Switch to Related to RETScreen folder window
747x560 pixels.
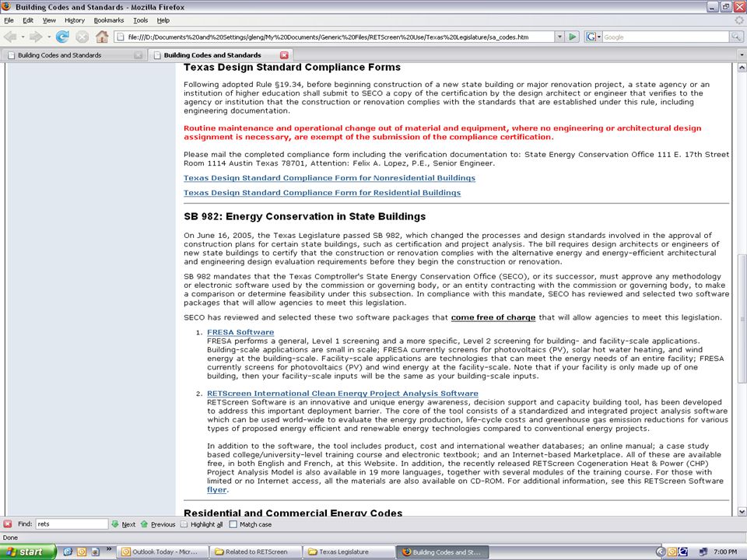click(255, 552)
